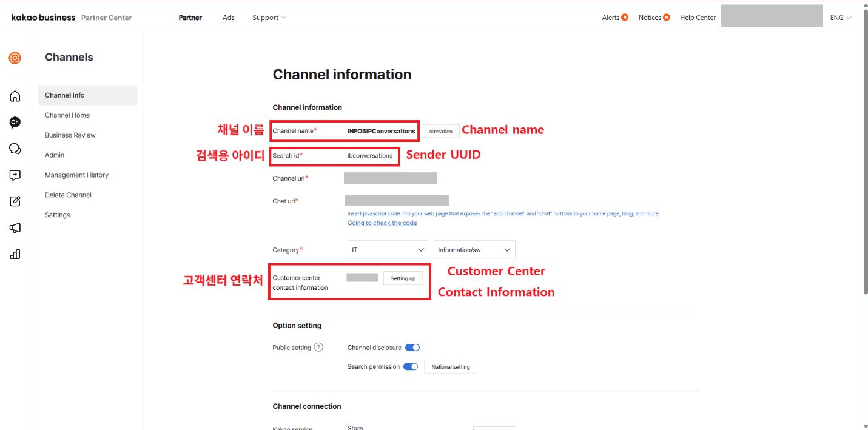Open the chat bubbles icon in sidebar
Image resolution: width=868 pixels, height=430 pixels.
[15, 149]
